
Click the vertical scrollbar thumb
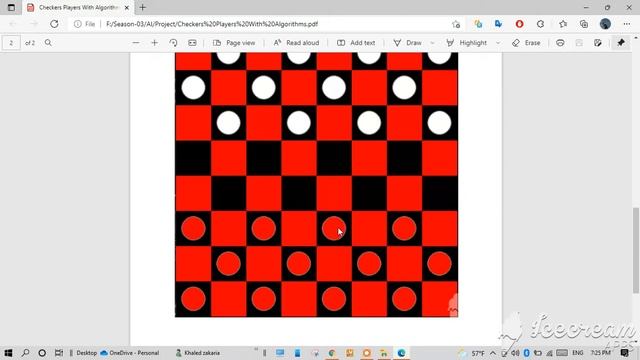tap(636, 250)
